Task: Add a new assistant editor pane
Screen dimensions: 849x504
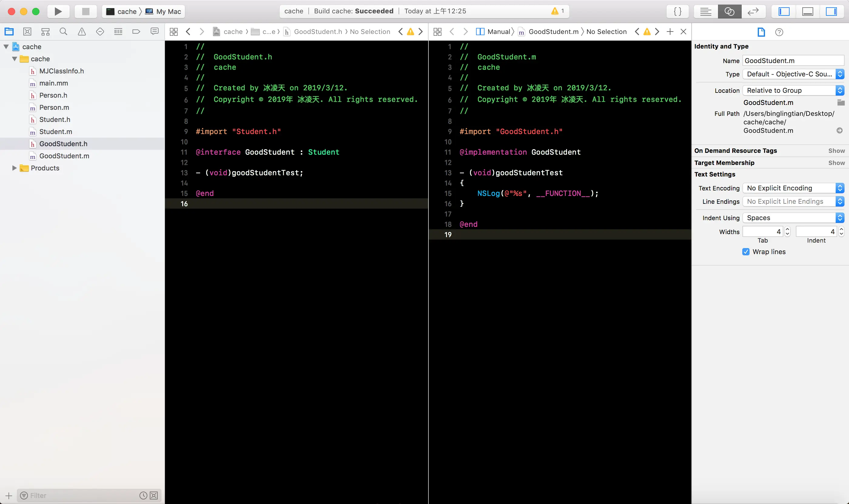Action: (x=670, y=32)
